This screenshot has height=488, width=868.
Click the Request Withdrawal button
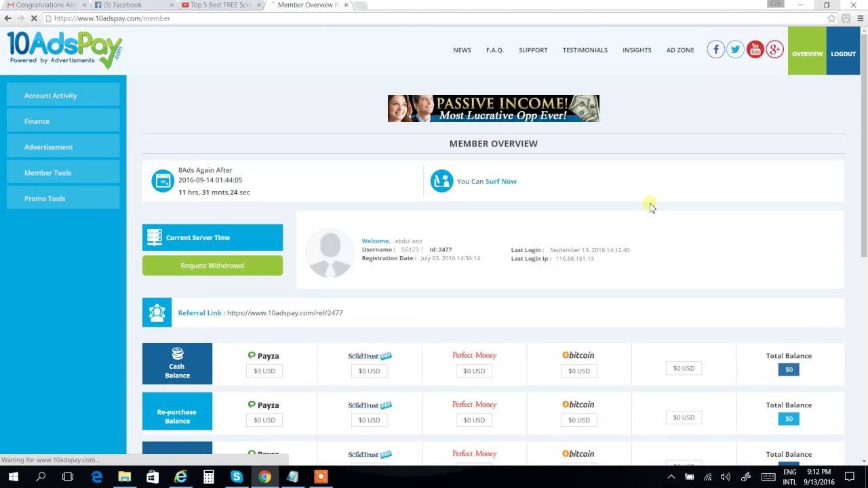[212, 266]
